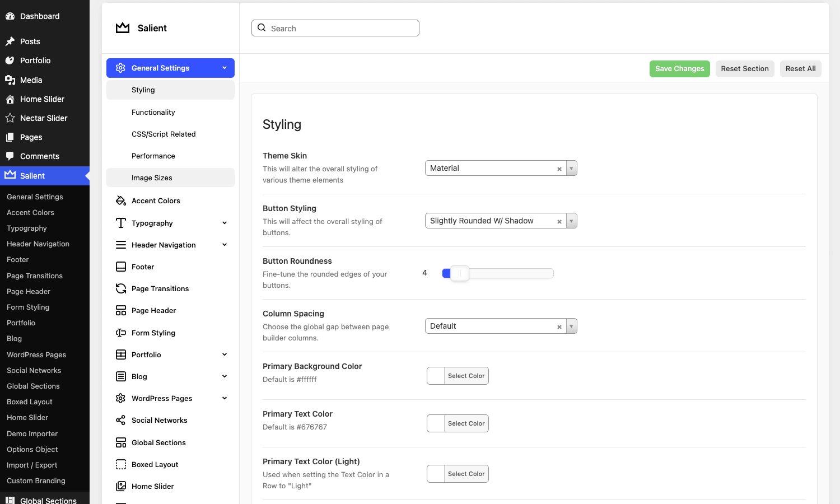Open the Image Sizes subsection
The image size is (840, 504).
(170, 178)
